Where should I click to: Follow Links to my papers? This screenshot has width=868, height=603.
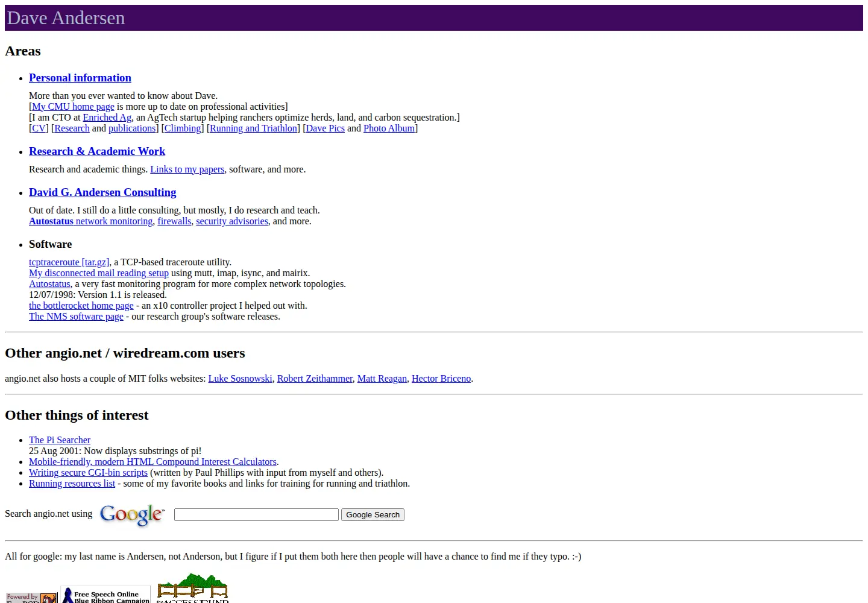coord(187,169)
